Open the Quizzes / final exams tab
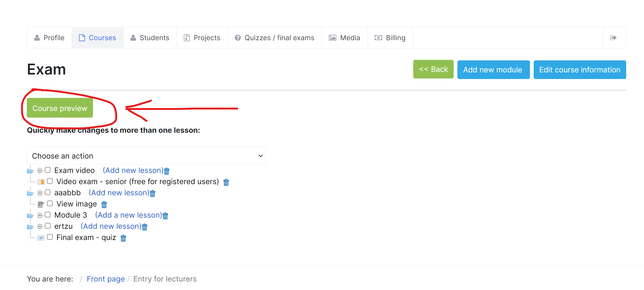The image size is (644, 290). tap(275, 38)
